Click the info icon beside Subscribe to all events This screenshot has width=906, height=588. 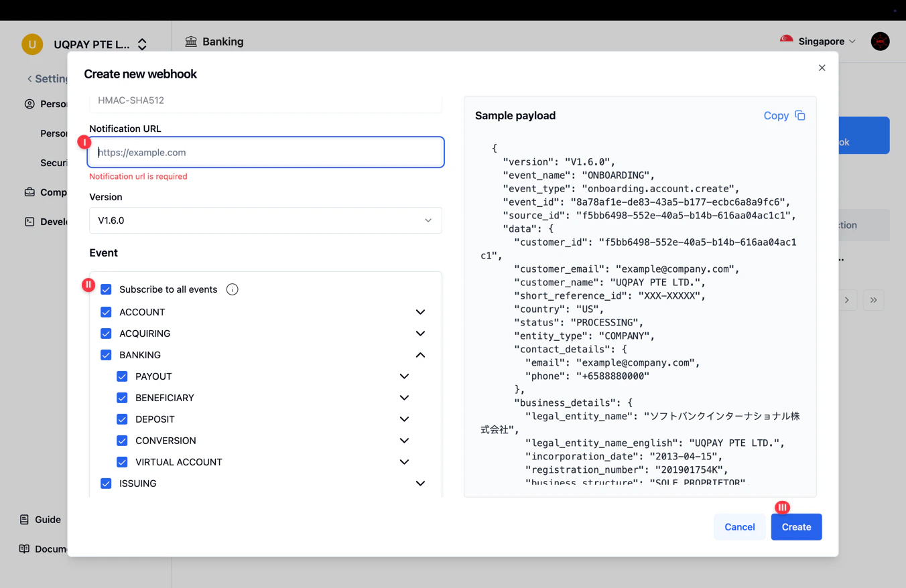pyautogui.click(x=232, y=289)
